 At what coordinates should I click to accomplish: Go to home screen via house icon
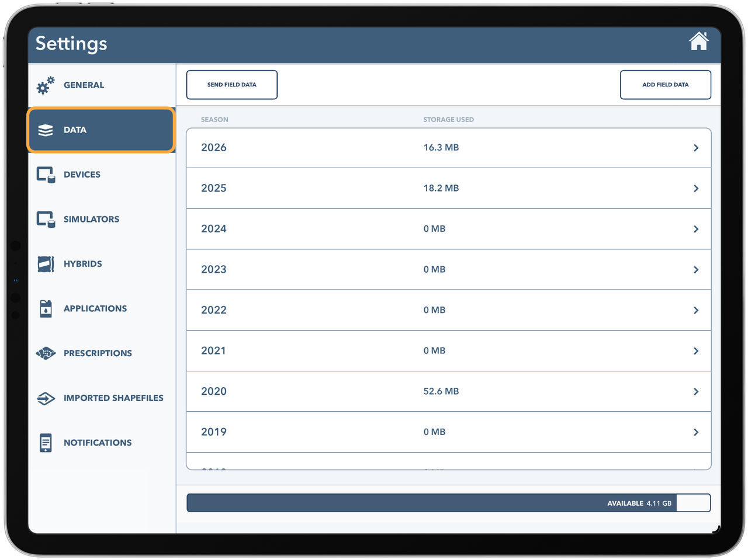[x=698, y=41]
